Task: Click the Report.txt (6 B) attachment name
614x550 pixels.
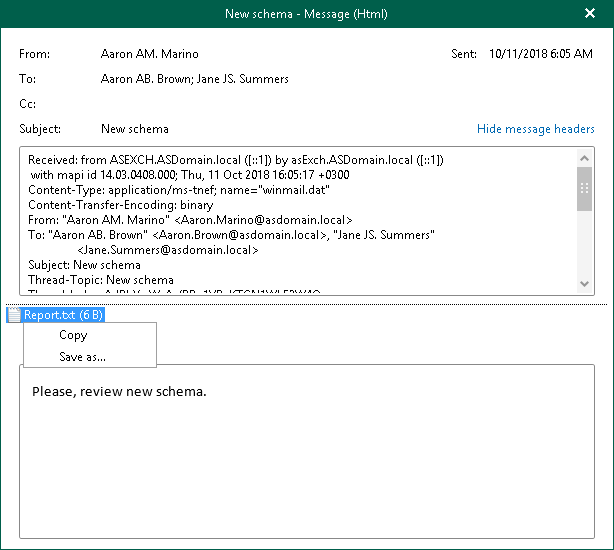Action: tap(64, 314)
